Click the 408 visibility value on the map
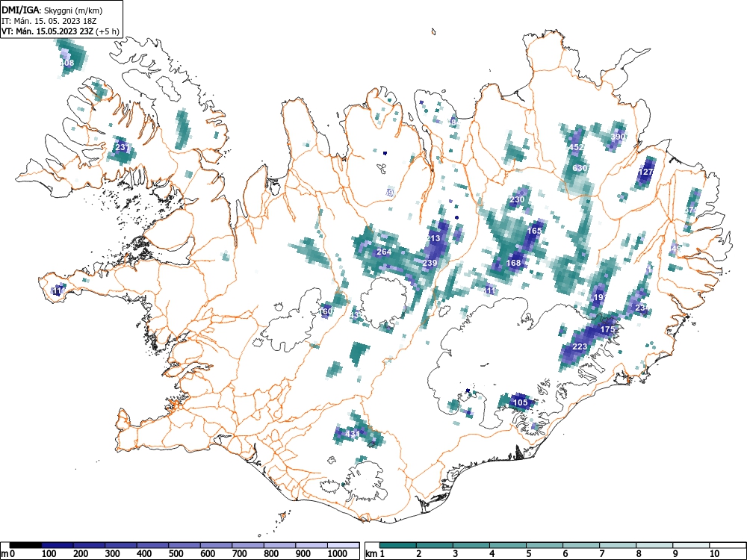The image size is (747, 560). (x=67, y=63)
